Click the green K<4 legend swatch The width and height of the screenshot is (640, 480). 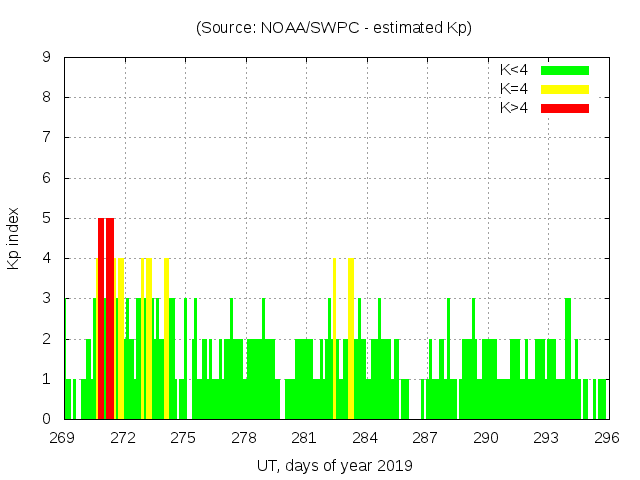(565, 70)
